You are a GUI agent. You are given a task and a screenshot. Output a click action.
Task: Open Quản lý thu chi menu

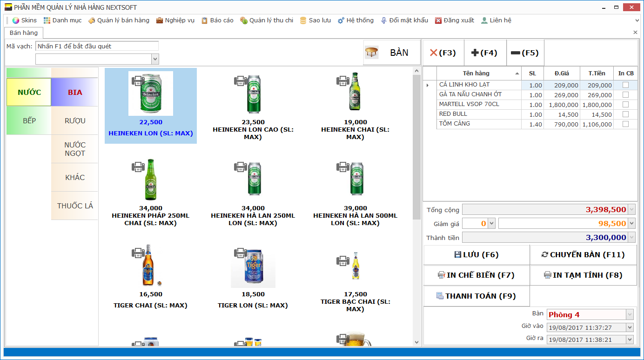coord(267,20)
